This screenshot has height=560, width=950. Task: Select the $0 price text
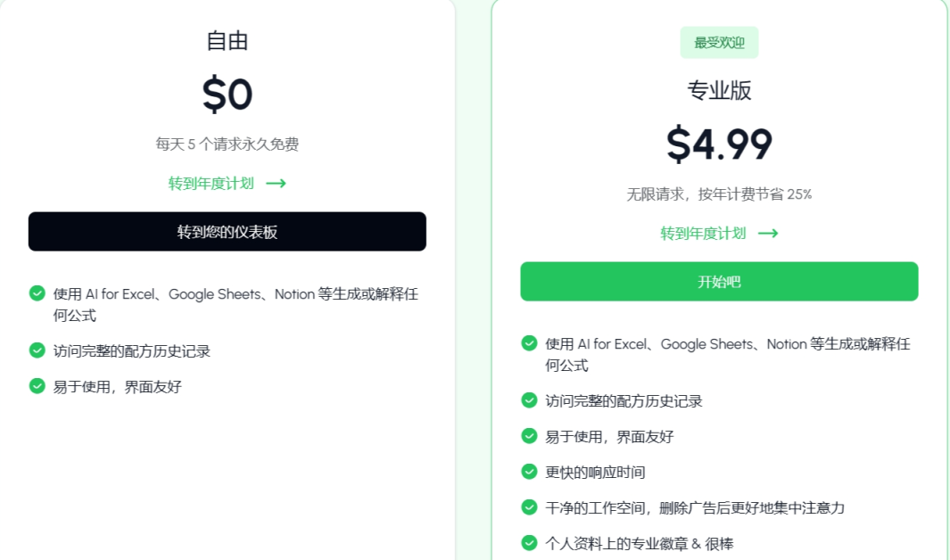coord(227,95)
